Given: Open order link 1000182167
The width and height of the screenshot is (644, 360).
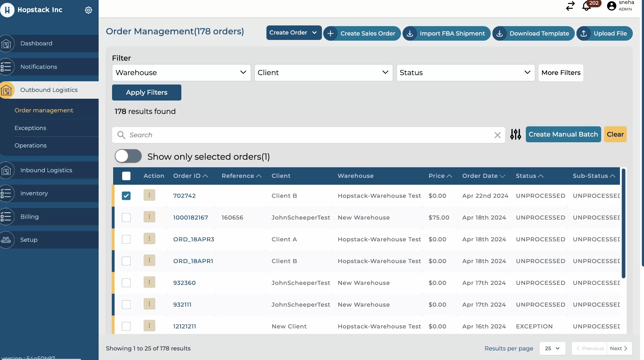Looking at the screenshot, I should [x=190, y=217].
